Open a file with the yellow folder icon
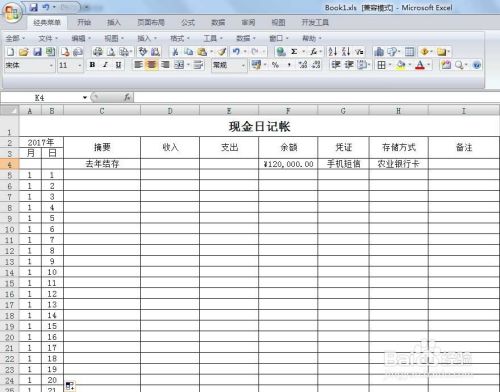500x392 pixels. [23, 52]
